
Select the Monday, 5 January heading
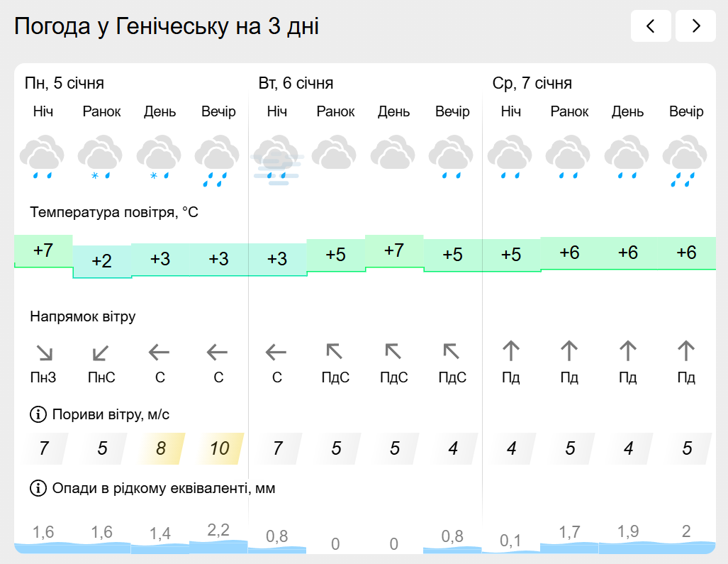[x=65, y=84]
